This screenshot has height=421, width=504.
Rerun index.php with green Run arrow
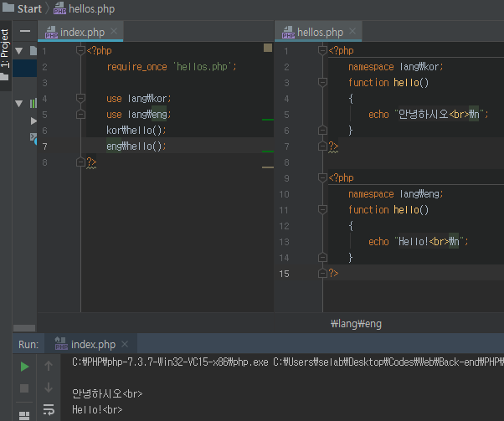tap(24, 366)
